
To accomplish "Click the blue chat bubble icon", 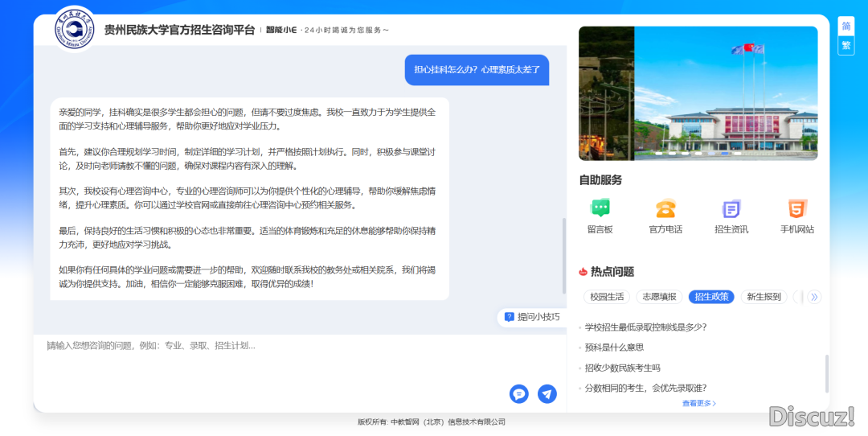I will [519, 393].
